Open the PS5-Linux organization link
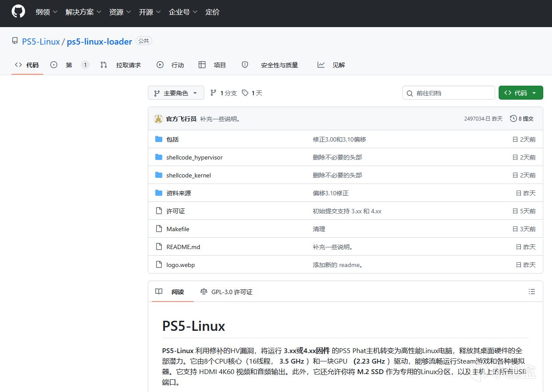This screenshot has height=392, width=552. click(x=41, y=42)
